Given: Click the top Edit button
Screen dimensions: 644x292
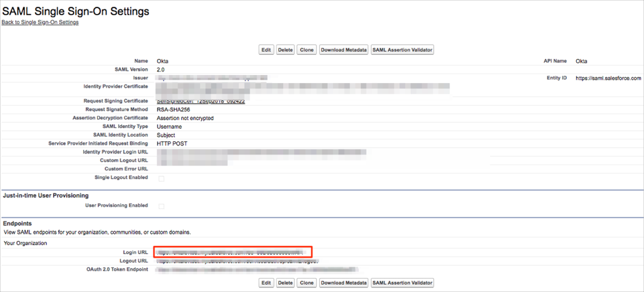Looking at the screenshot, I should point(266,50).
